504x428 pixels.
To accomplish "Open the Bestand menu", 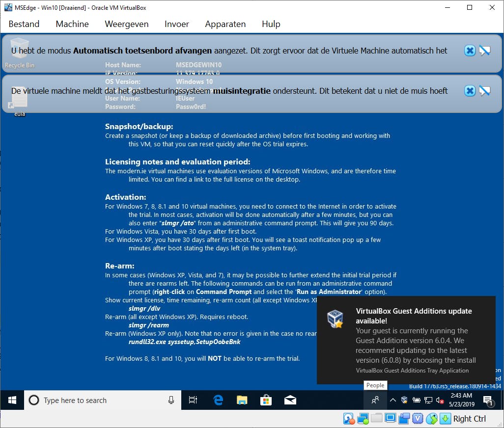I will tap(24, 24).
